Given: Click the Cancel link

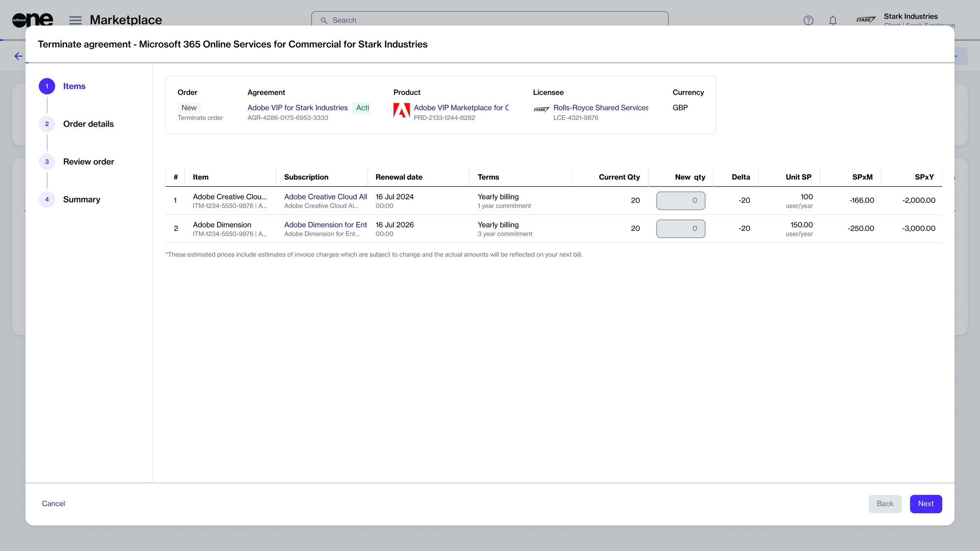Looking at the screenshot, I should pyautogui.click(x=53, y=504).
